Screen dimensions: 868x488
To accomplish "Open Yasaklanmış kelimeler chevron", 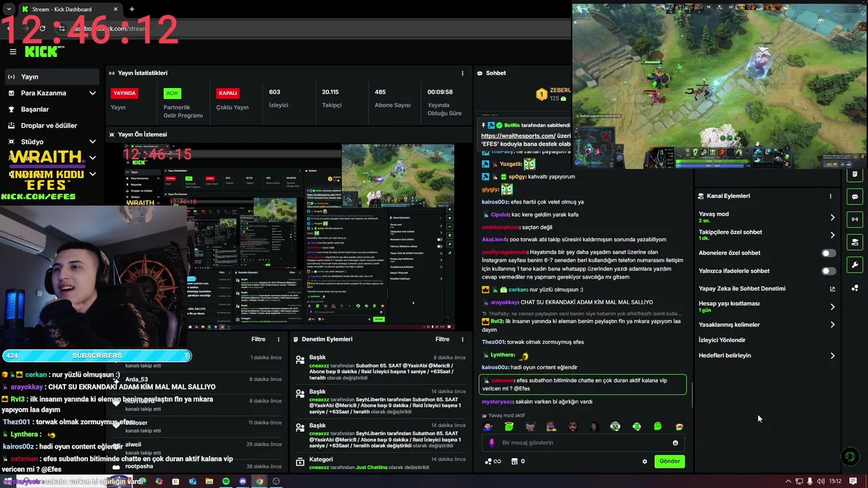I will click(832, 325).
